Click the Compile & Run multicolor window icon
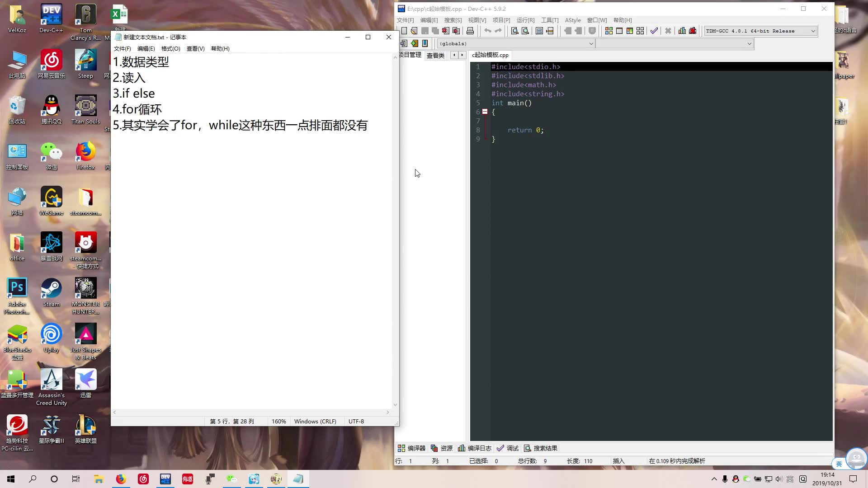The height and width of the screenshot is (488, 868). 630,31
